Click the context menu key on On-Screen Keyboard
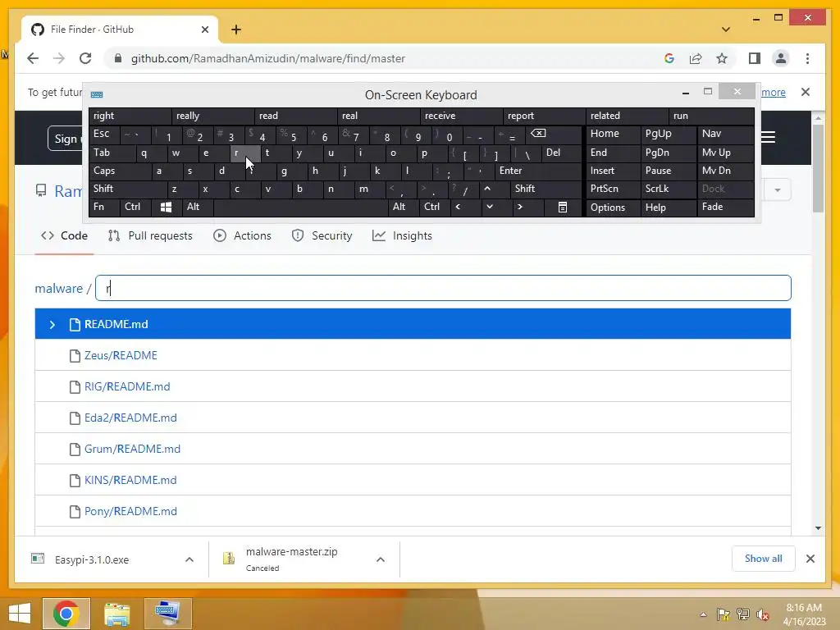 [563, 208]
